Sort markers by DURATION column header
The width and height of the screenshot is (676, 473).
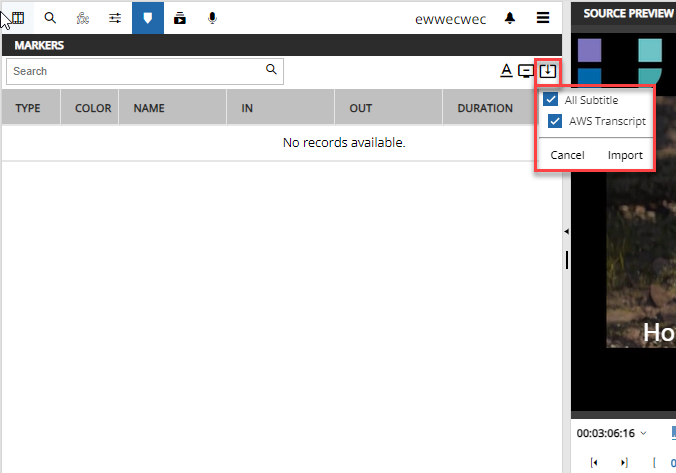485,108
